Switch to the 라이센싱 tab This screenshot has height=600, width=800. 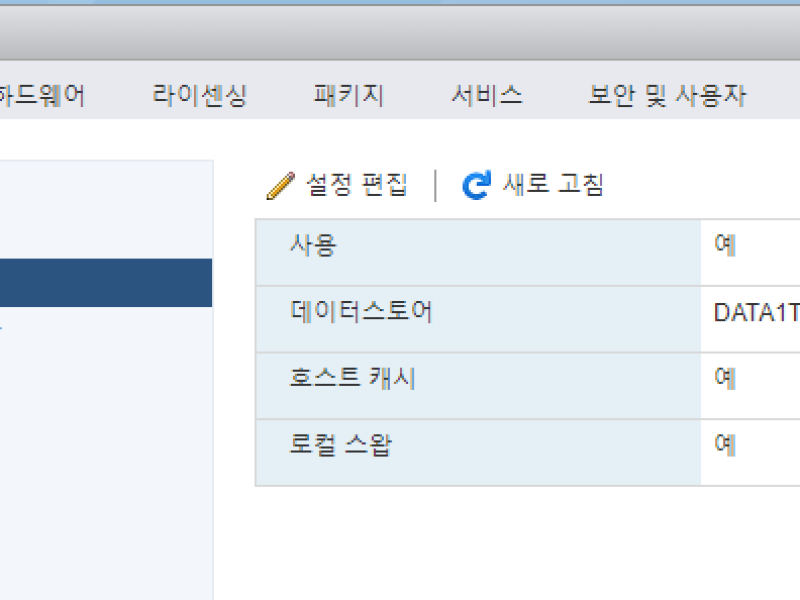(x=200, y=95)
